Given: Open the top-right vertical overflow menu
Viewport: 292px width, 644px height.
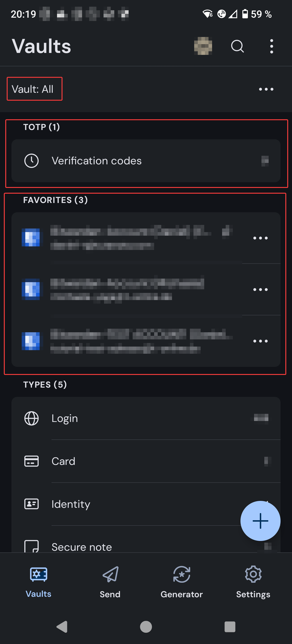Looking at the screenshot, I should tap(271, 46).
